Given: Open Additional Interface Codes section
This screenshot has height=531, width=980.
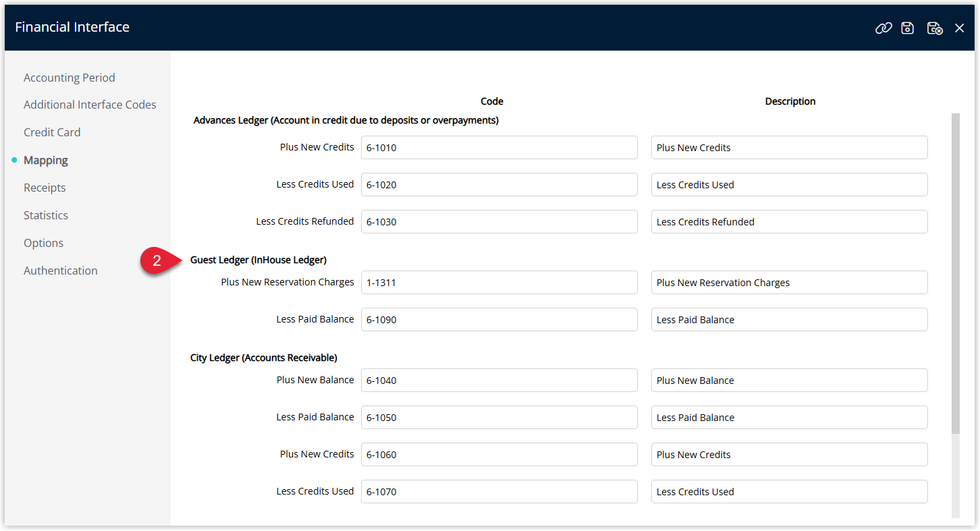Looking at the screenshot, I should [x=90, y=105].
